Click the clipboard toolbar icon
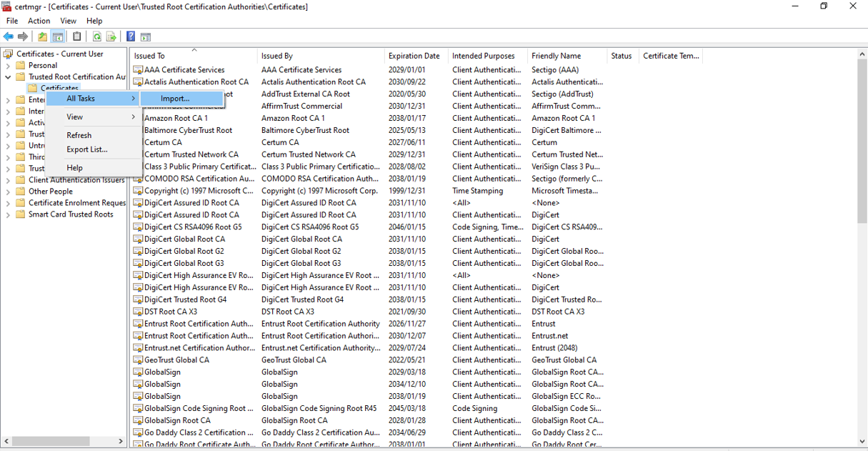 77,36
